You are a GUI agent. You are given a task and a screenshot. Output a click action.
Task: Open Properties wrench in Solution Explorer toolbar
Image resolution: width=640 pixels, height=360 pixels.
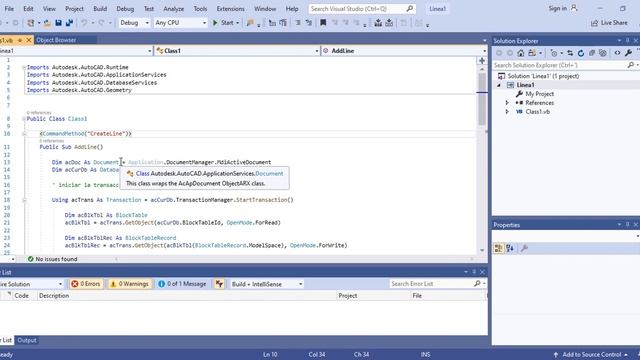click(x=628, y=53)
